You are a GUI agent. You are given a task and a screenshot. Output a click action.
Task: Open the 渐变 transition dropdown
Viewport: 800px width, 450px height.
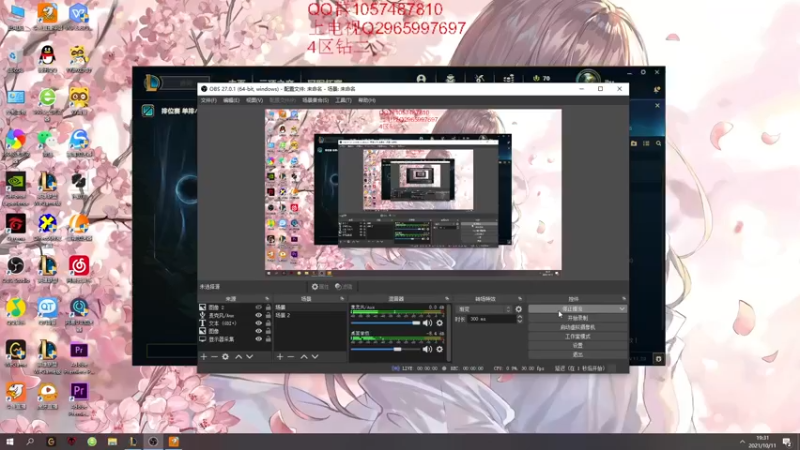pyautogui.click(x=484, y=309)
